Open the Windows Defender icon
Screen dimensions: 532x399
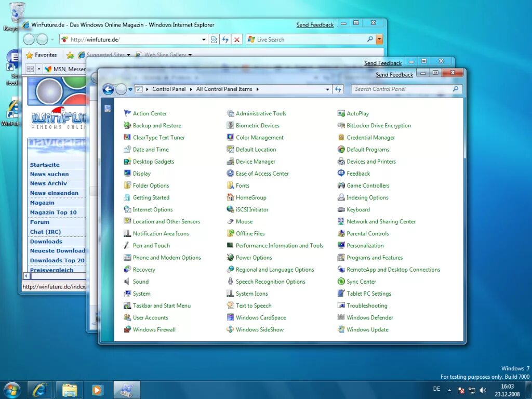(341, 317)
